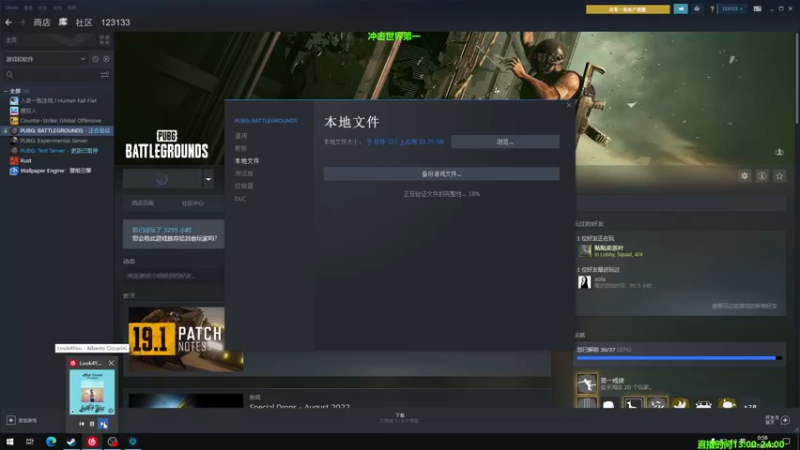Switch library to grid view icon
Image resolution: width=800 pixels, height=450 pixels.
pos(105,40)
